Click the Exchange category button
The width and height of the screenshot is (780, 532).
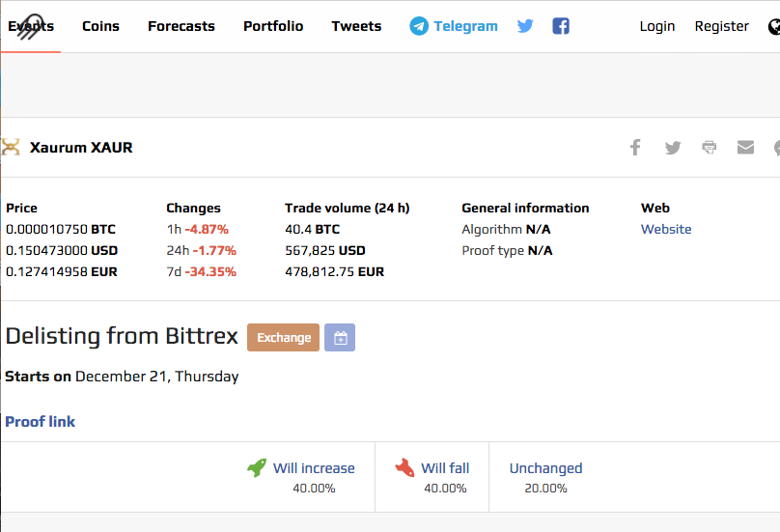[283, 337]
